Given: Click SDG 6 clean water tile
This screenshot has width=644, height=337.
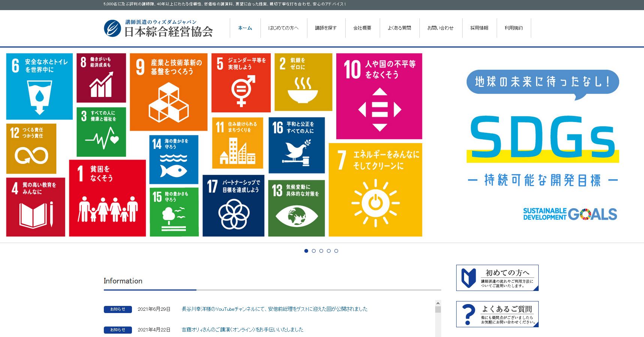Looking at the screenshot, I should [39, 86].
